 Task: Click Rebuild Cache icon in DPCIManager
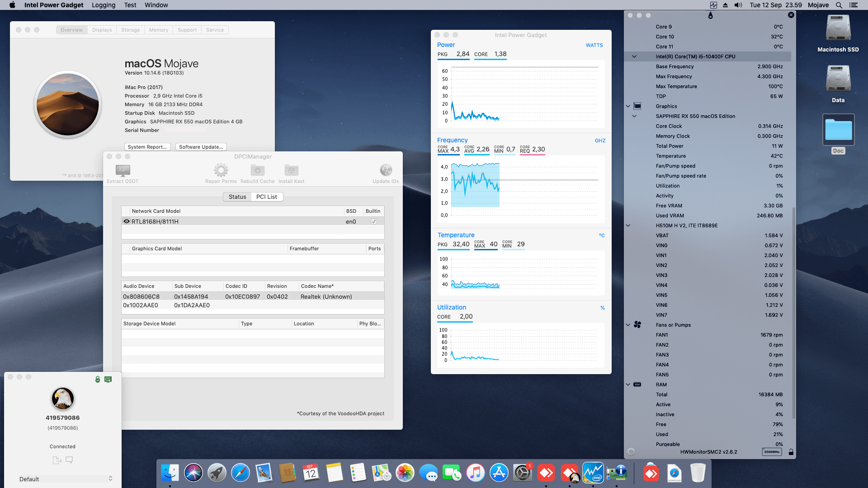258,170
